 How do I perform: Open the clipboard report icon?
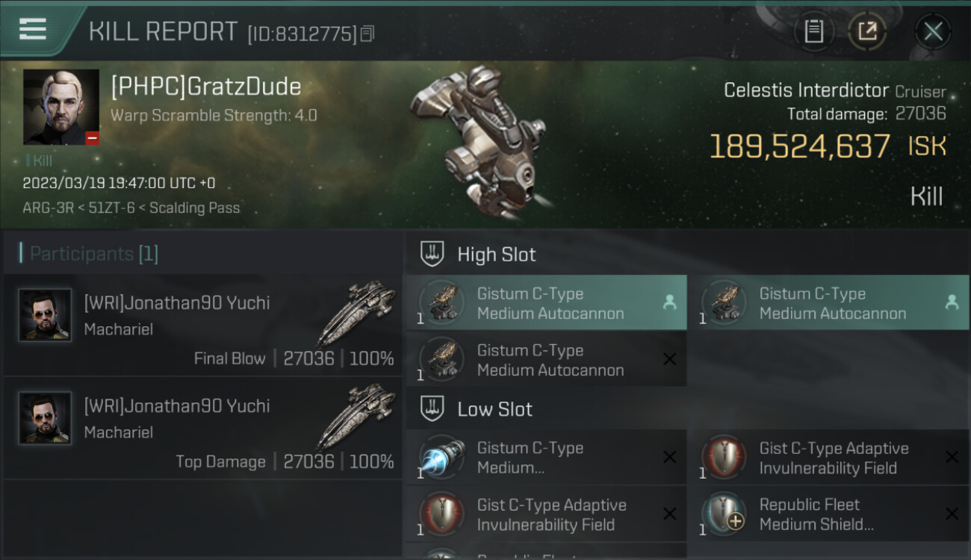click(813, 31)
